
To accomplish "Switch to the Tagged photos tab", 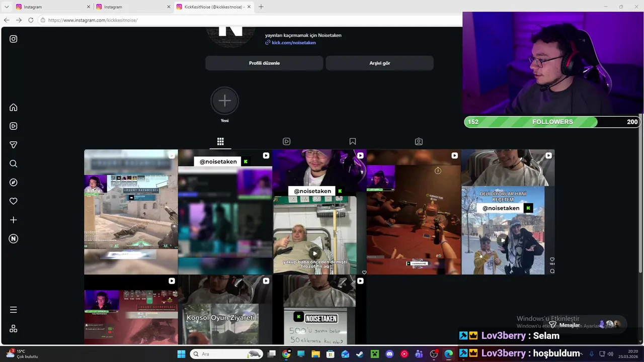I will [419, 142].
